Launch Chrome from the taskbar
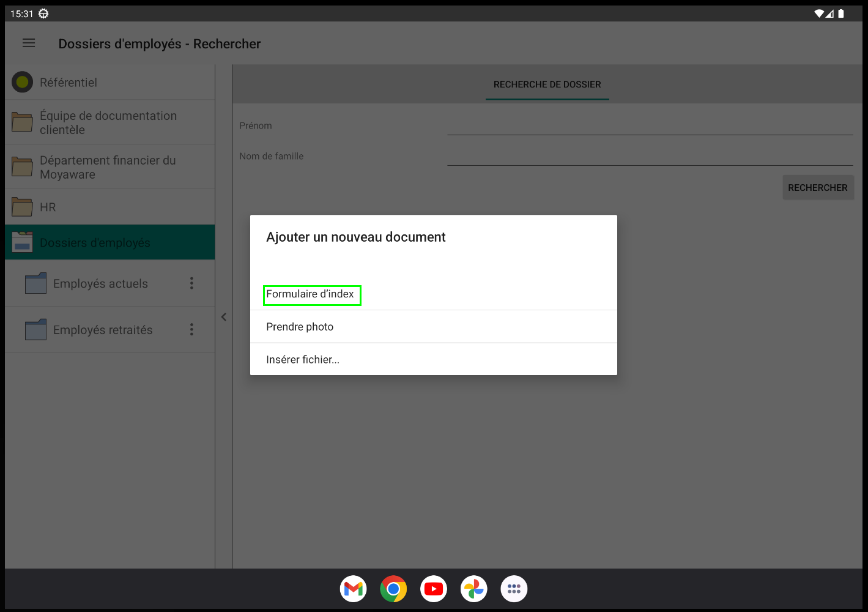The height and width of the screenshot is (612, 868). pos(393,589)
